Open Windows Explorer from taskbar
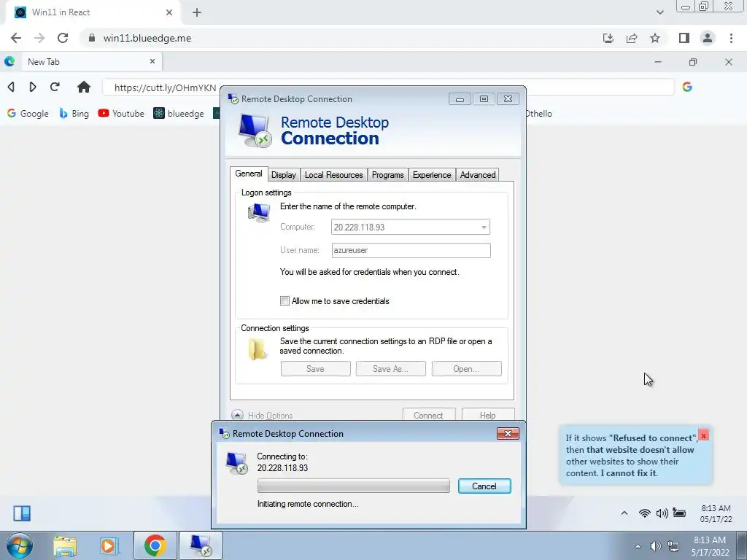Screen dimensions: 747x560 65,545
